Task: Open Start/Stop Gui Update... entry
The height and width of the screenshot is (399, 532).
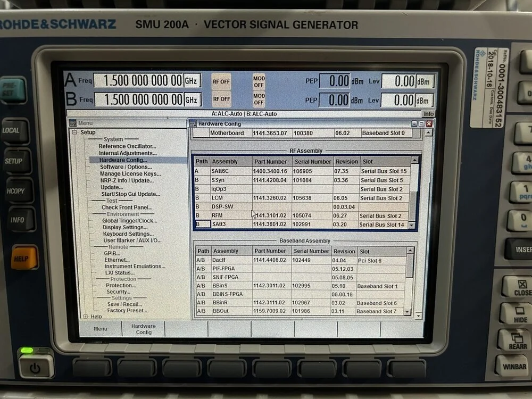Action: coord(131,194)
